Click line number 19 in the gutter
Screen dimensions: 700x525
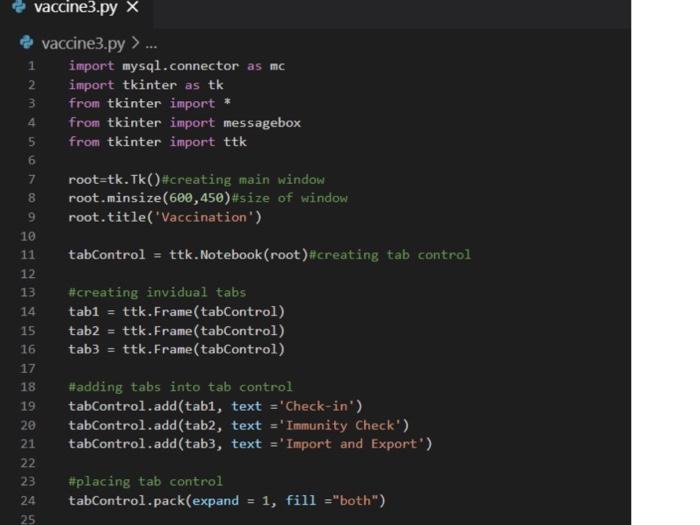coord(28,406)
